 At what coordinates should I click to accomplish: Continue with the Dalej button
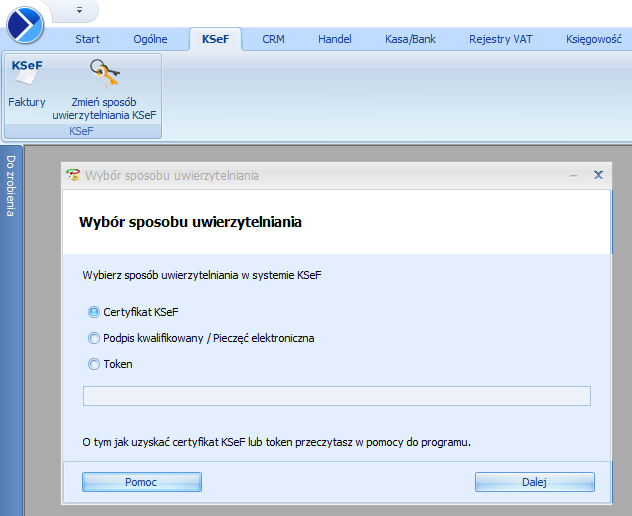pyautogui.click(x=534, y=482)
